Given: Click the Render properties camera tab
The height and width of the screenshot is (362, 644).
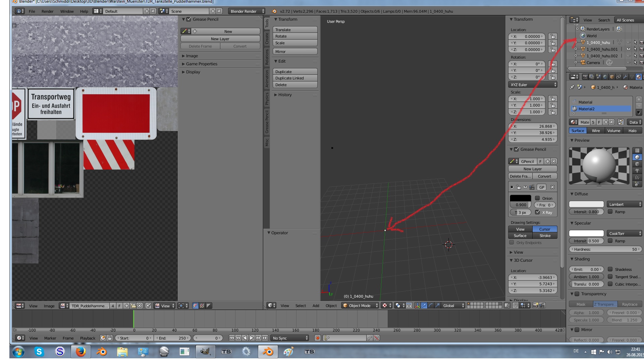Looking at the screenshot, I should pyautogui.click(x=585, y=77).
